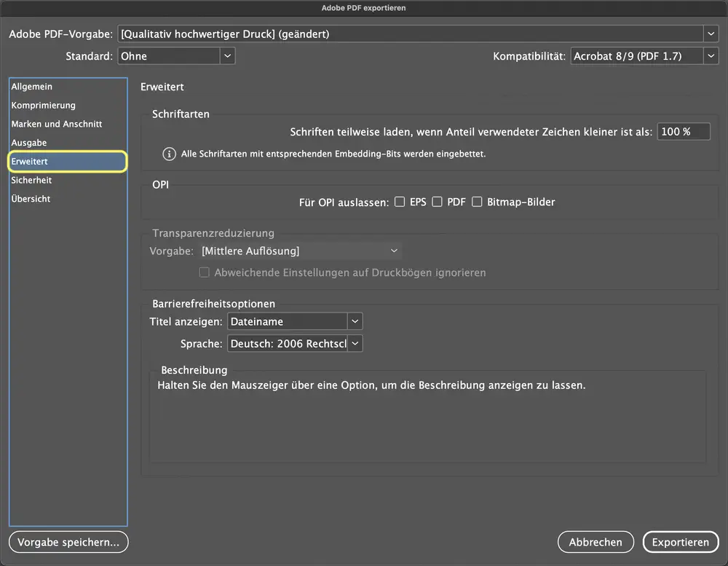Click the Beschreibung hint text
The image size is (728, 566).
[x=371, y=385]
